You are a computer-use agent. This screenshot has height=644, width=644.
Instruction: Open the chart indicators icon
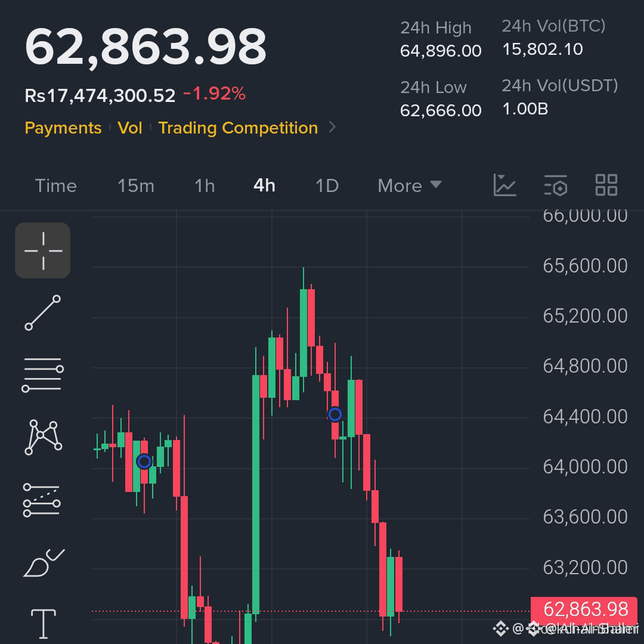coord(504,185)
